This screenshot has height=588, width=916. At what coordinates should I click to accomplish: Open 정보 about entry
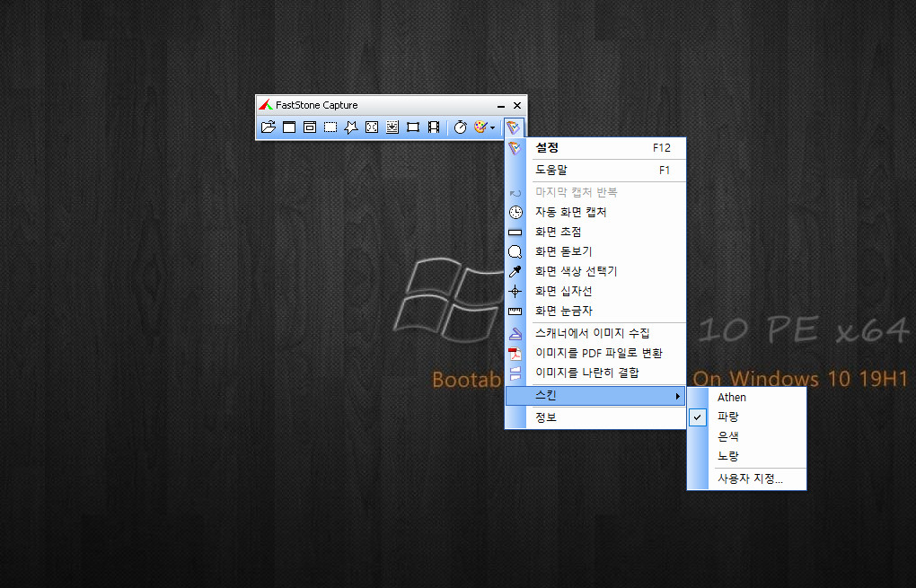[x=596, y=417]
